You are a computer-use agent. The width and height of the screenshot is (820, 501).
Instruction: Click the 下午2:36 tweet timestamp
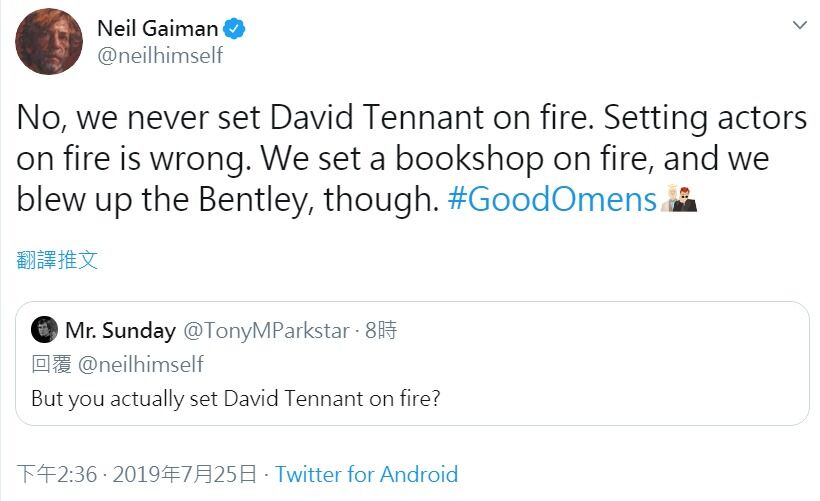click(57, 474)
